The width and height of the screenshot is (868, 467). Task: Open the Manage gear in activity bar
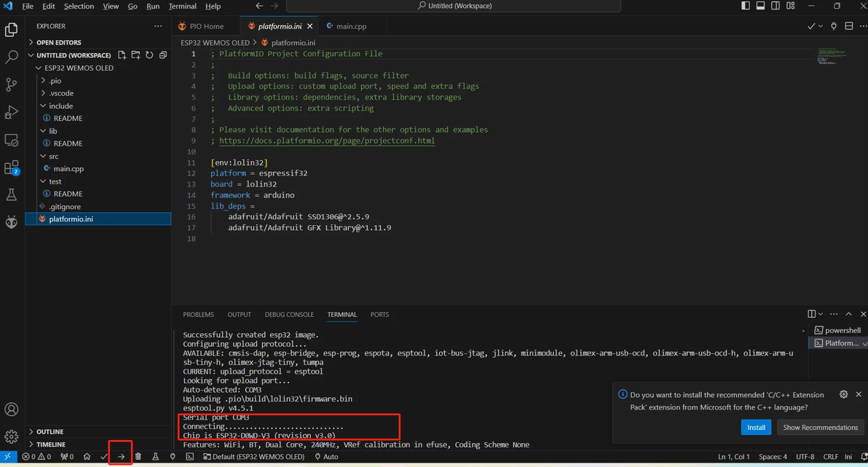click(11, 436)
